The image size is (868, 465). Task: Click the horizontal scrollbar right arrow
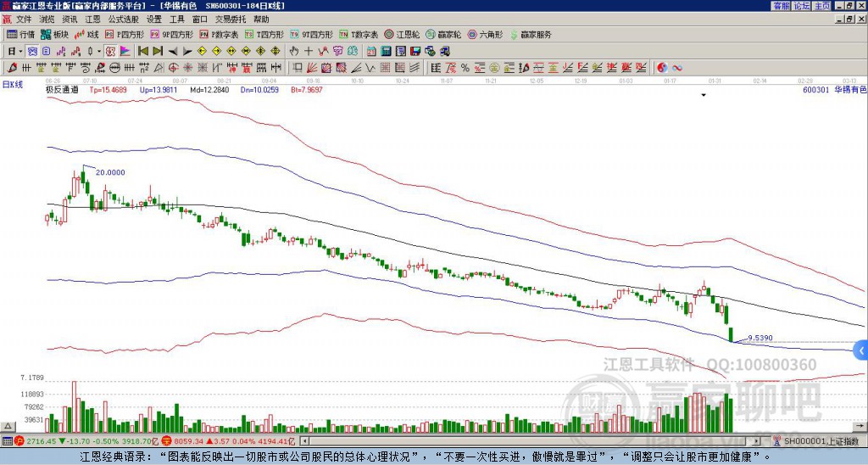756,441
